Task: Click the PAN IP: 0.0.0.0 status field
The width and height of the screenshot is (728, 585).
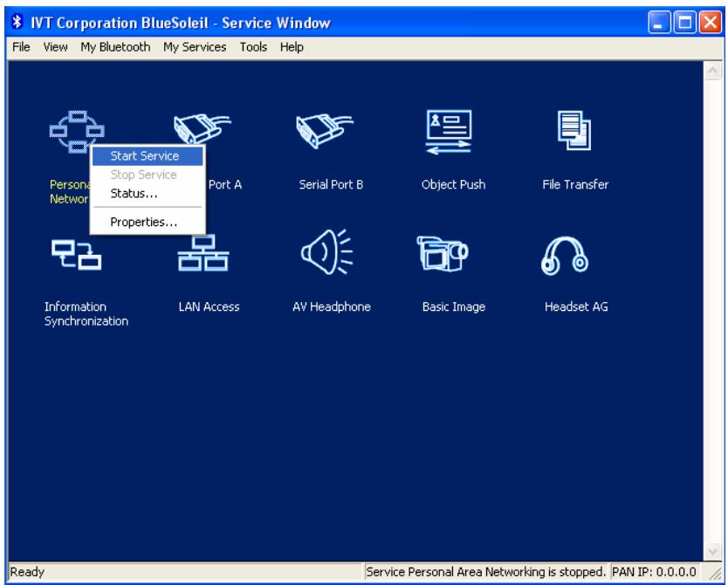Action: click(654, 572)
